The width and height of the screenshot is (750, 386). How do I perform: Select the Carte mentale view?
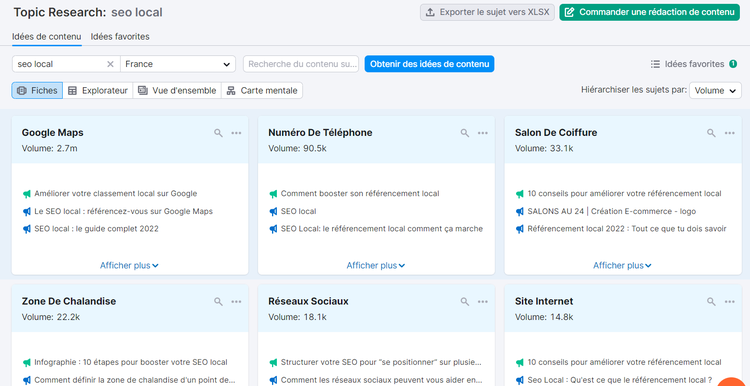pos(262,90)
